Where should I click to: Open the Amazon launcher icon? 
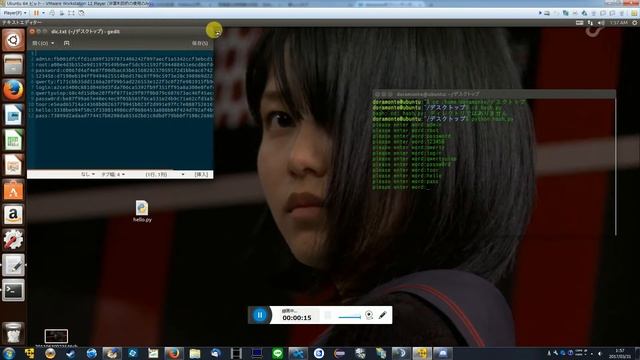tap(13, 215)
